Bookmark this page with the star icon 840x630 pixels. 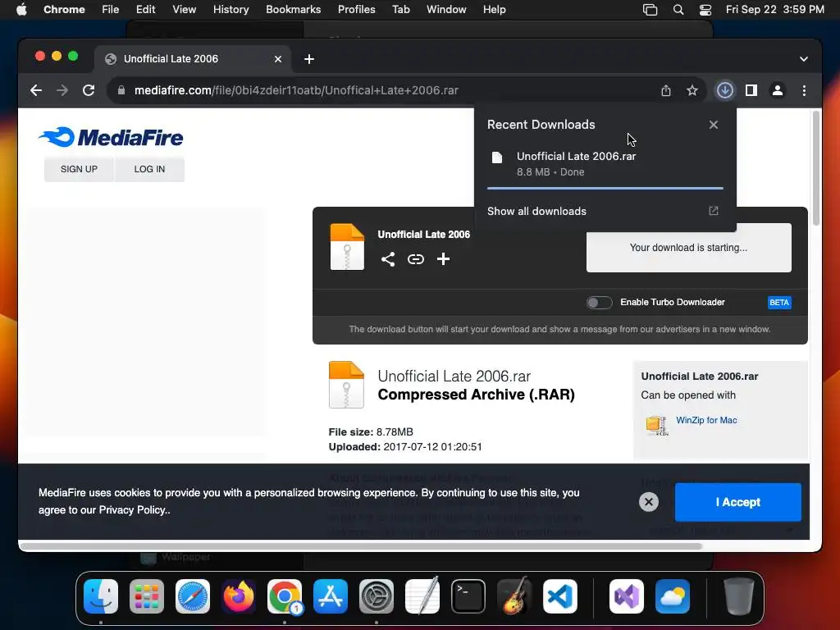(692, 90)
